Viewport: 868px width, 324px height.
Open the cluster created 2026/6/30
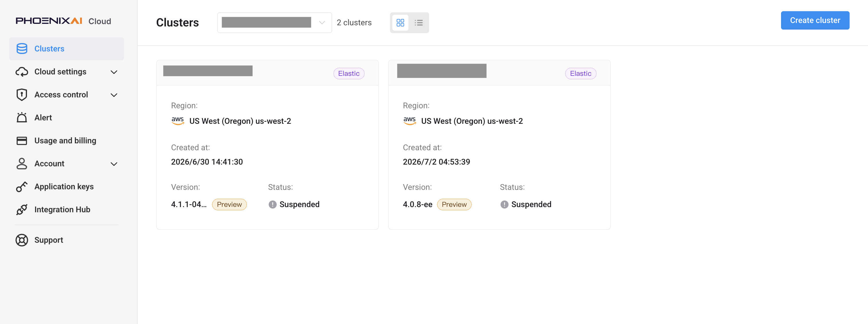pos(267,145)
